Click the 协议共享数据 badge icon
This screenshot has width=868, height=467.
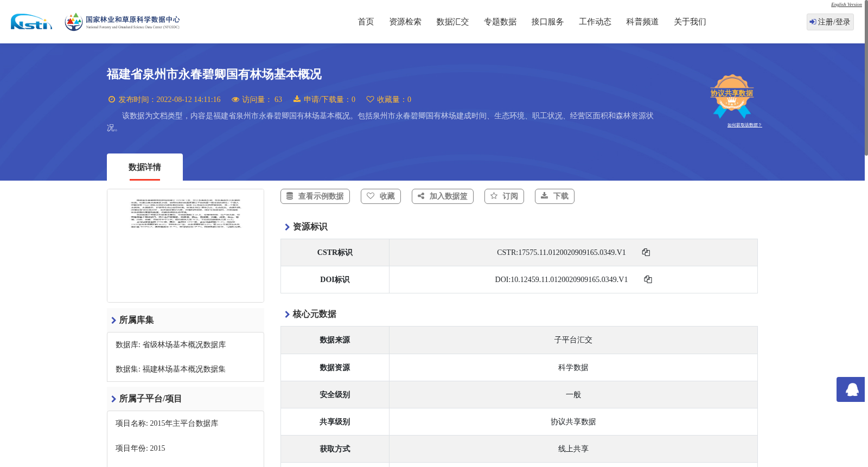pyautogui.click(x=732, y=97)
